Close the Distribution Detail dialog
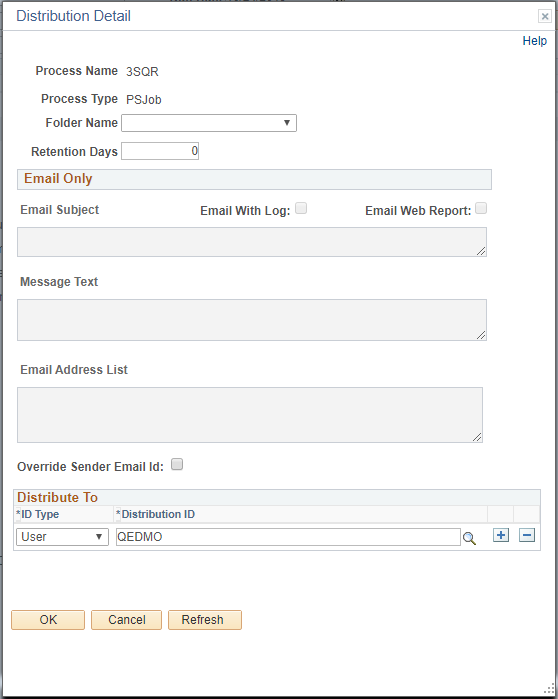Viewport: 558px width, 699px height. [545, 16]
